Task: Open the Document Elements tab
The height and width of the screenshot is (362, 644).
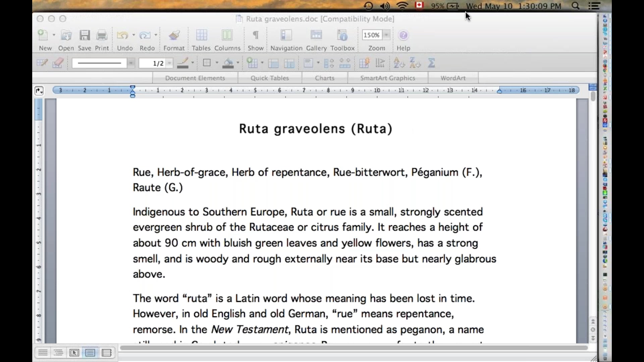Action: click(195, 78)
